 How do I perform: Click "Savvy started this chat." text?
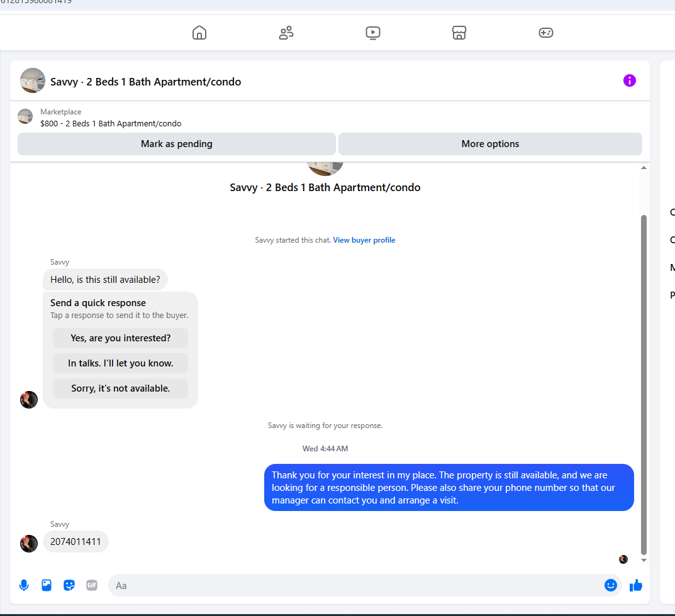[x=293, y=240]
